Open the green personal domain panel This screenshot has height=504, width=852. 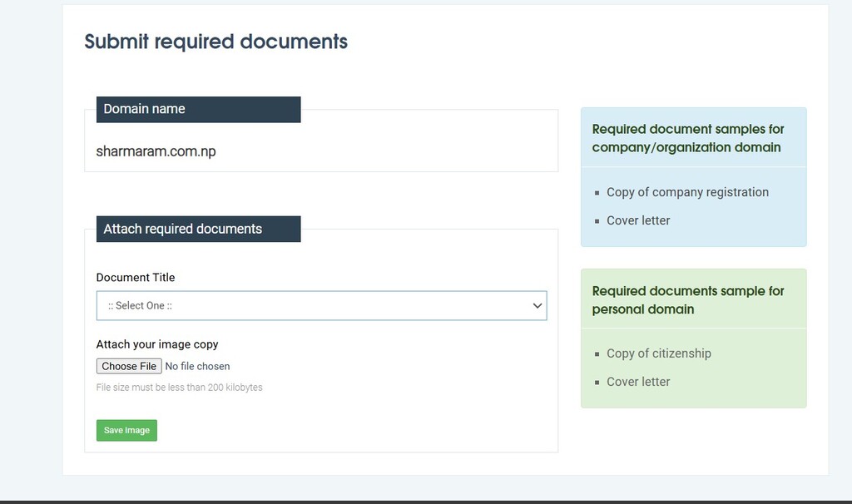pos(693,337)
